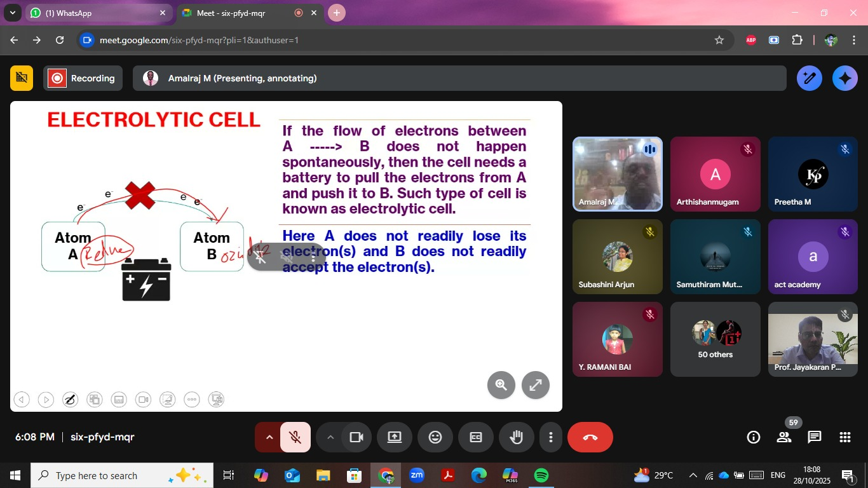
Task: Open the activities grid icon
Action: (844, 437)
